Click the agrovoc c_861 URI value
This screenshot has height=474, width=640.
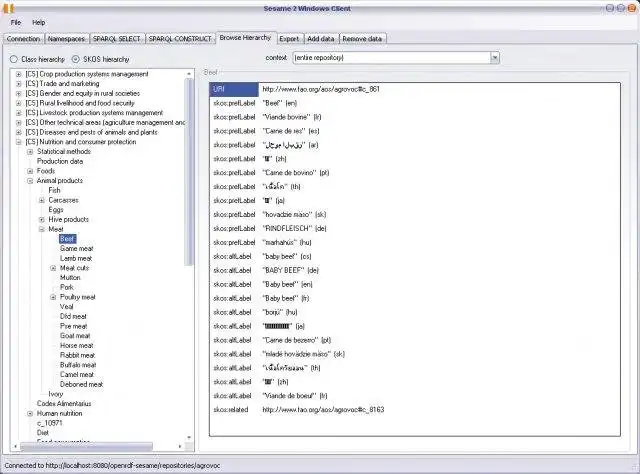(321, 89)
